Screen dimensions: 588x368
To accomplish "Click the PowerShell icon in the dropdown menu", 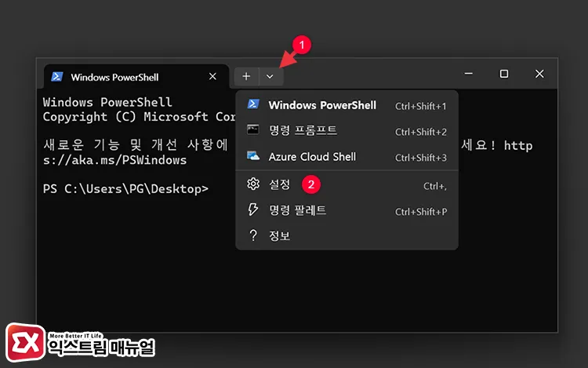I will (253, 104).
